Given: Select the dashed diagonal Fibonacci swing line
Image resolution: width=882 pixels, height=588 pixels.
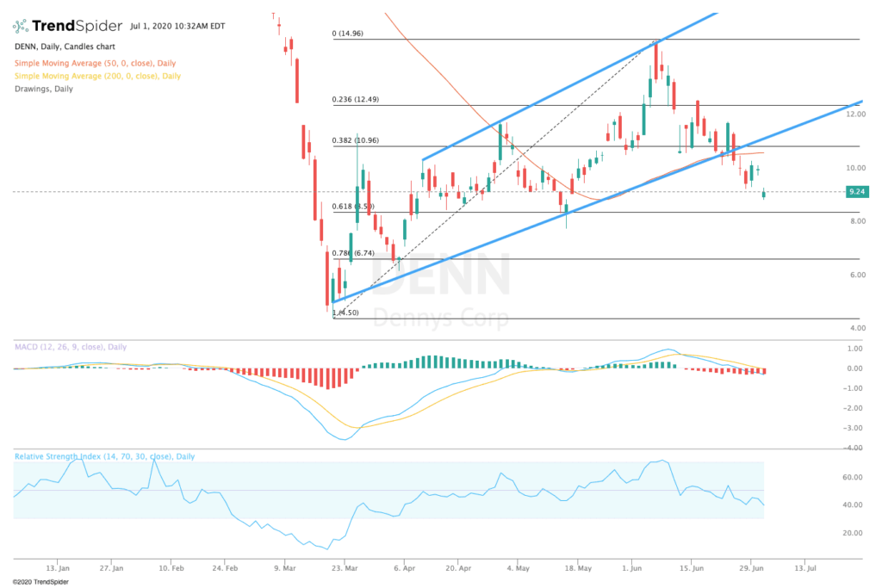Looking at the screenshot, I should (x=495, y=179).
